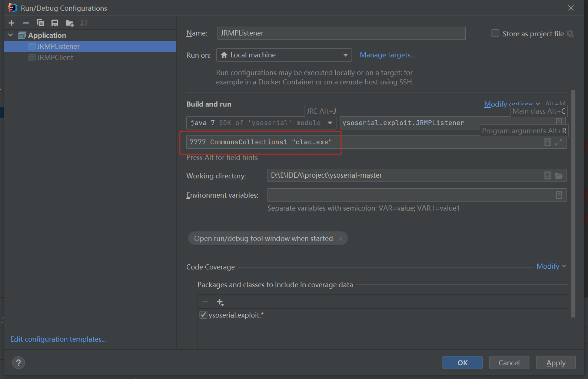Browse main class with list icon
588x379 pixels.
[x=559, y=121]
